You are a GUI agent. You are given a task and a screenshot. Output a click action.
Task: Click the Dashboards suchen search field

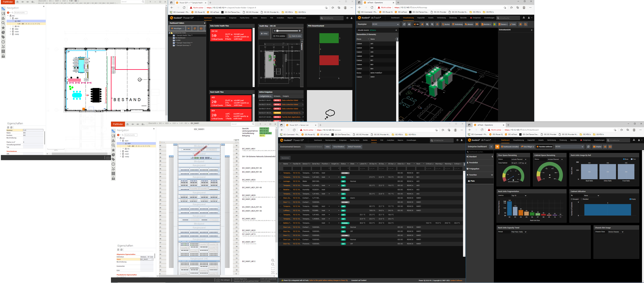[x=480, y=152]
